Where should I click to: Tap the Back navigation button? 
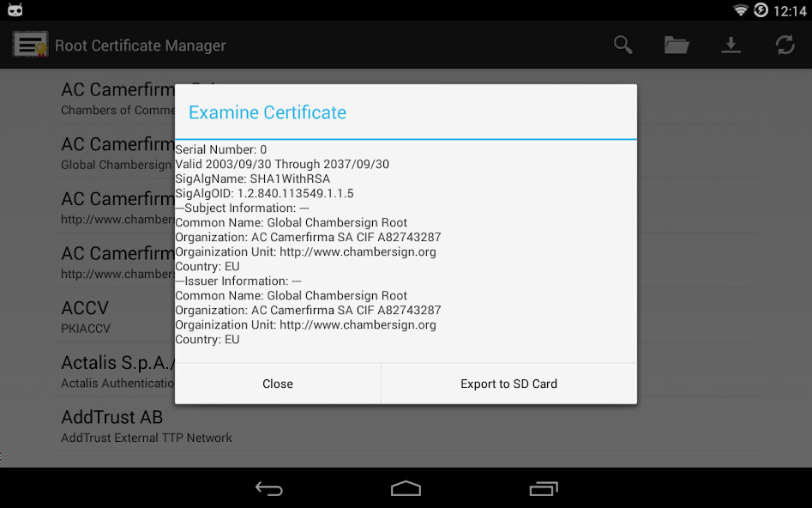tap(268, 487)
